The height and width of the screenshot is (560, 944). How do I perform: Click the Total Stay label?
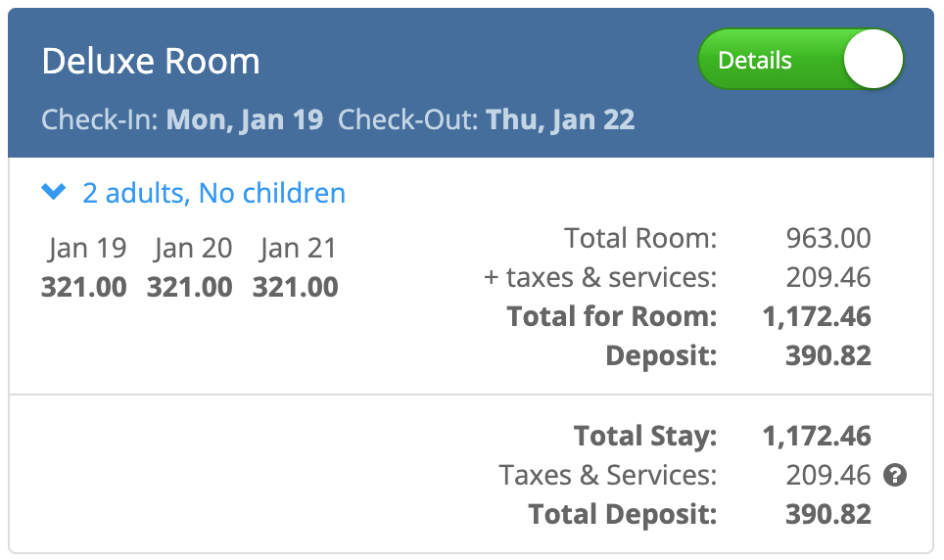tap(644, 436)
